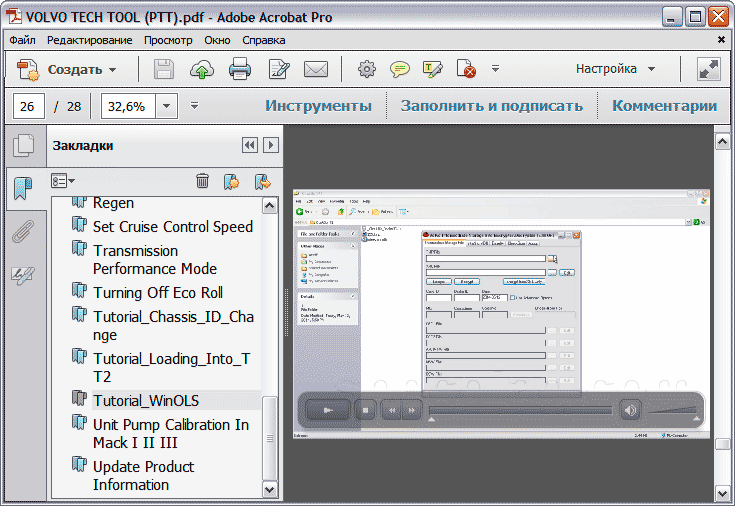Open the Справка menu
Screen dimensions: 735x506
click(x=263, y=40)
